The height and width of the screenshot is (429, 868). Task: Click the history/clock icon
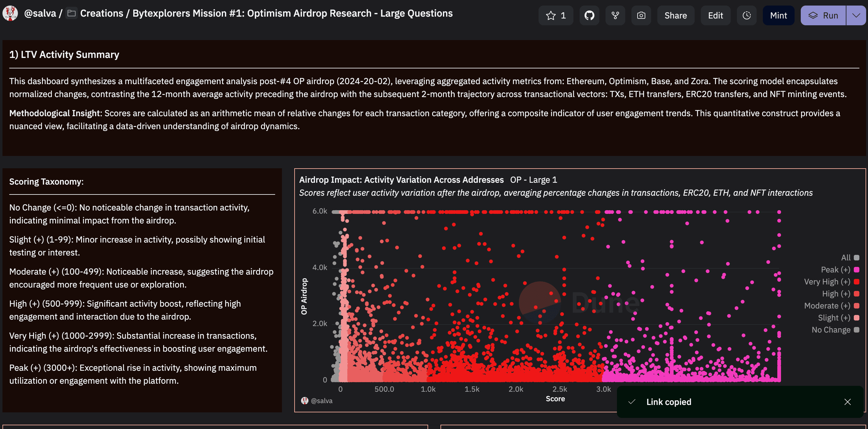747,15
